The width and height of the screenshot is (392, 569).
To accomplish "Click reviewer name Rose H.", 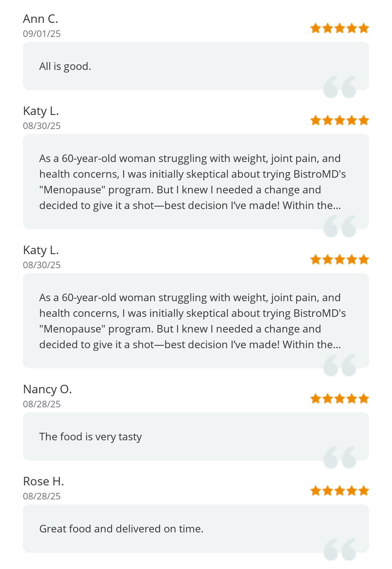I will coord(43,481).
